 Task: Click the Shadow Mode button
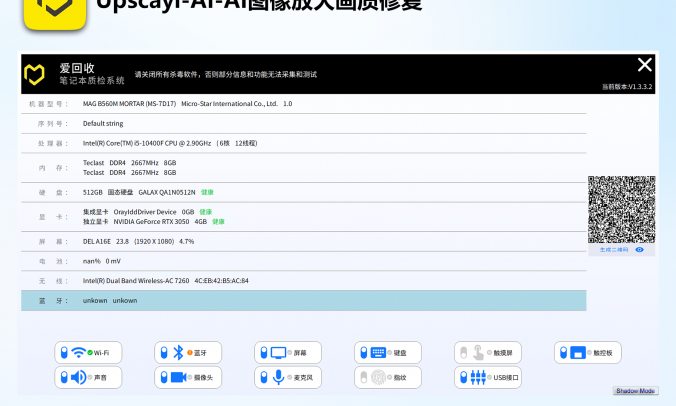click(x=635, y=390)
